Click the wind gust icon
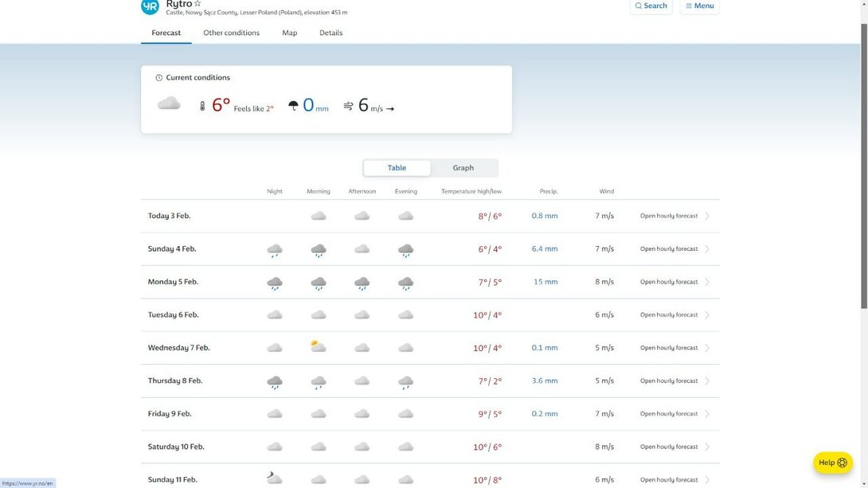Image resolution: width=868 pixels, height=488 pixels. (348, 105)
